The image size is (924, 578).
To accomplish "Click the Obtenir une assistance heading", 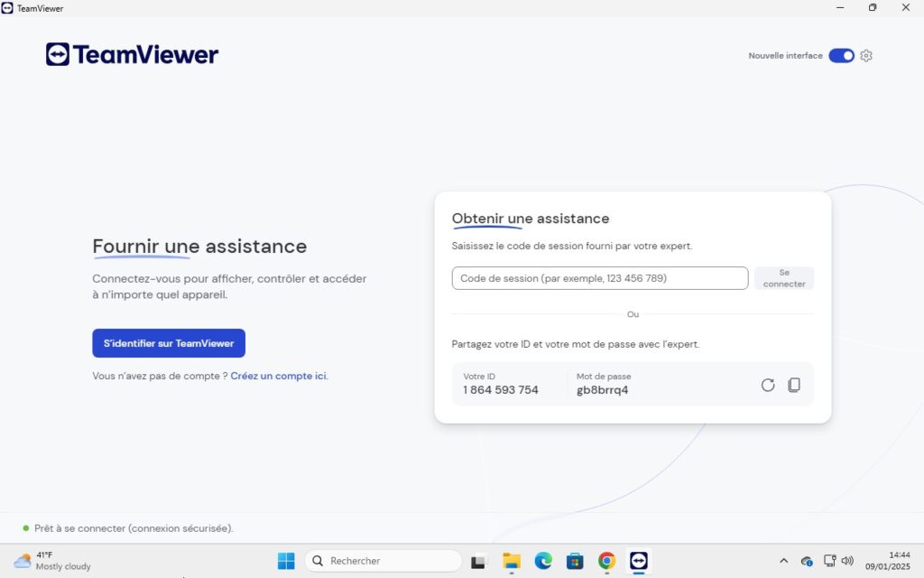I will point(531,219).
